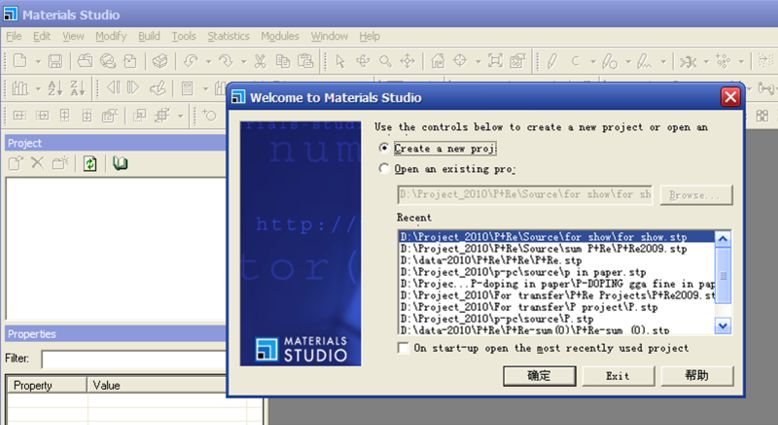The height and width of the screenshot is (425, 778).
Task: Click the green book icon in Project panel
Action: click(120, 163)
